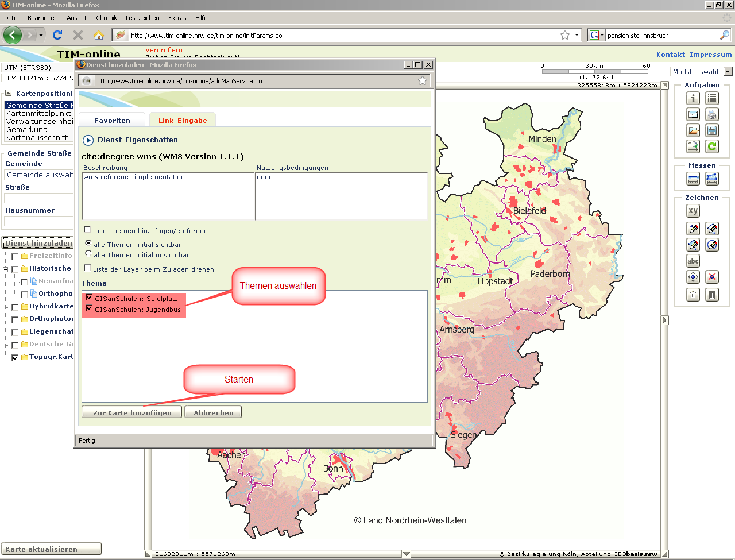Select the distance measuring tool under Messen

point(693,179)
